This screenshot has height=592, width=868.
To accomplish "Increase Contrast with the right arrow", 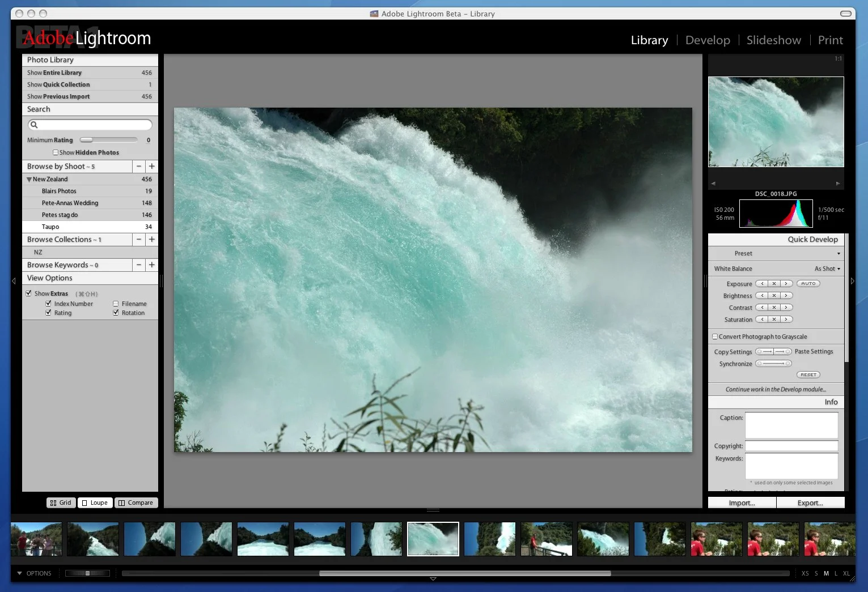I will pos(786,308).
